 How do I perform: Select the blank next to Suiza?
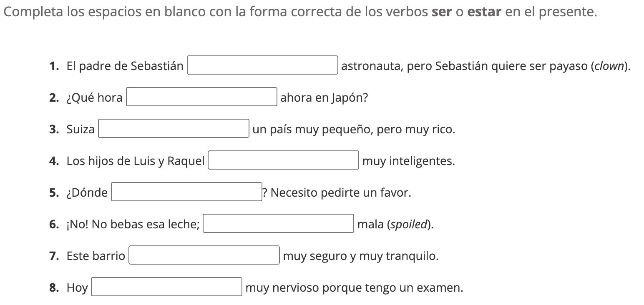point(174,129)
